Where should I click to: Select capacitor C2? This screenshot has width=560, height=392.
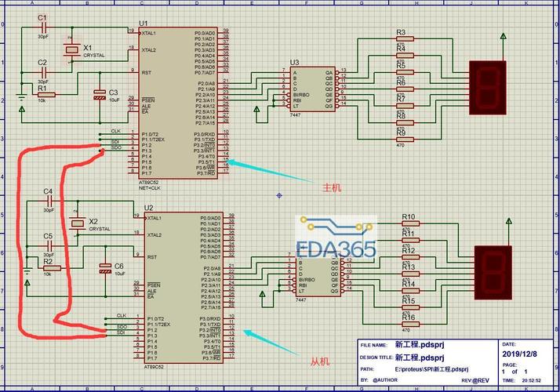coord(43,72)
